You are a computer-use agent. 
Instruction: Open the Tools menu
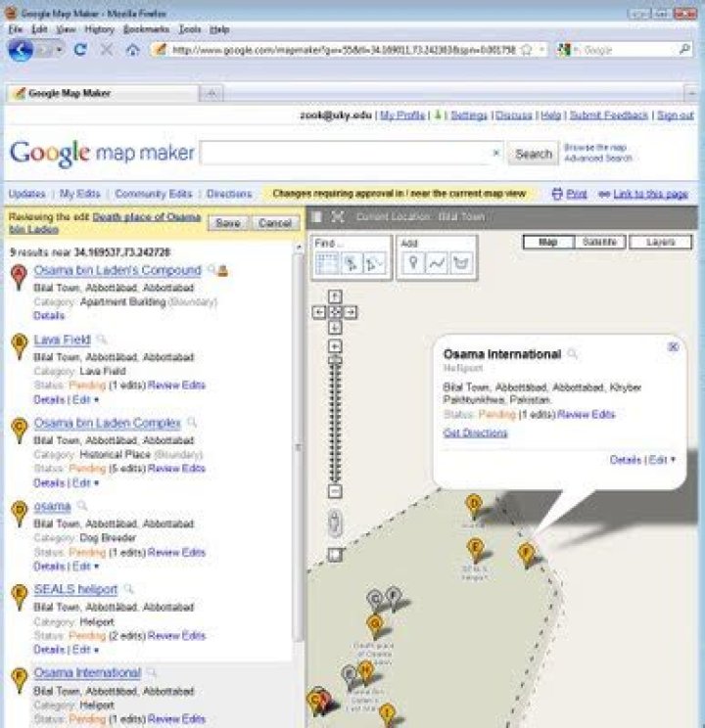pos(190,29)
